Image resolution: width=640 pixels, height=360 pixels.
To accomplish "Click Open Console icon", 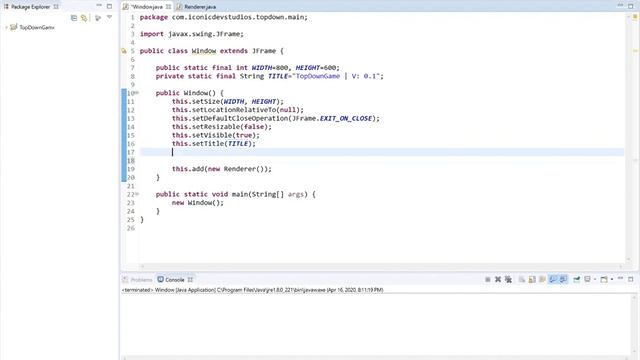I will click(604, 280).
